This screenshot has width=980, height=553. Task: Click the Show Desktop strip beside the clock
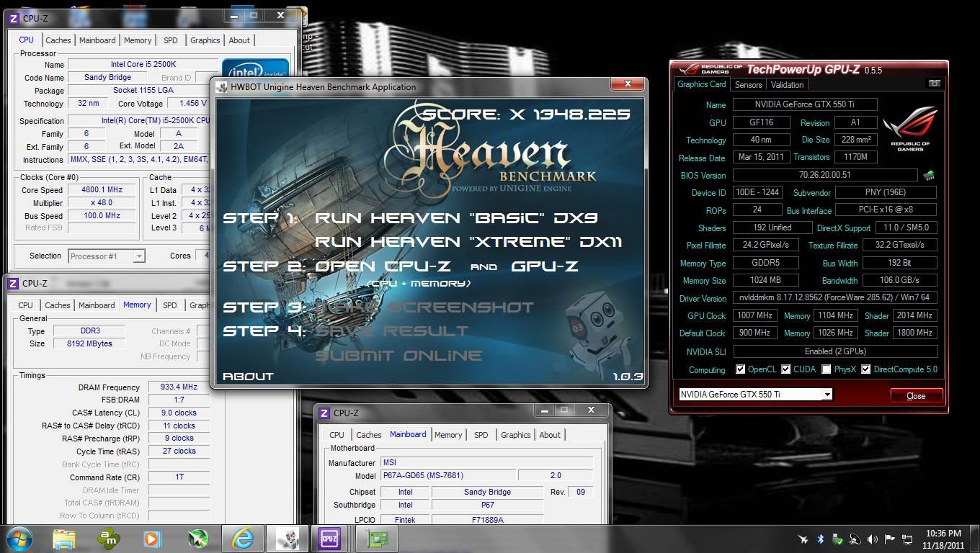point(975,539)
